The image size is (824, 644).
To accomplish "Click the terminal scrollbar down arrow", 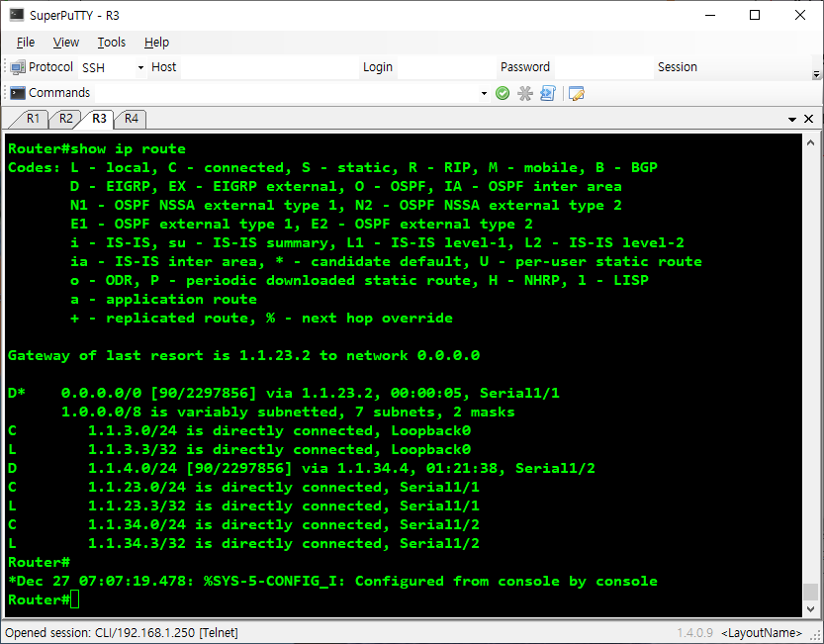I will [810, 609].
